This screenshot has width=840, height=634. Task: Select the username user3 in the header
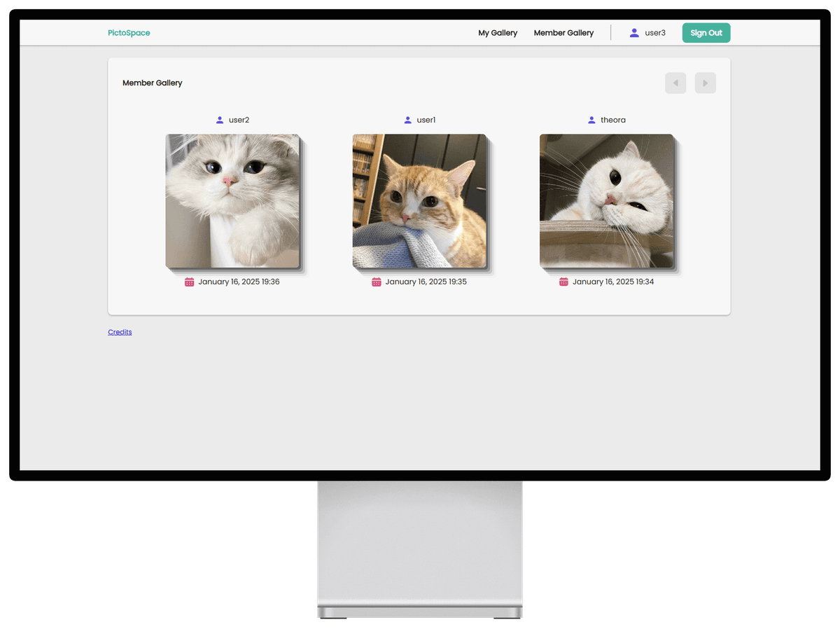tap(655, 32)
